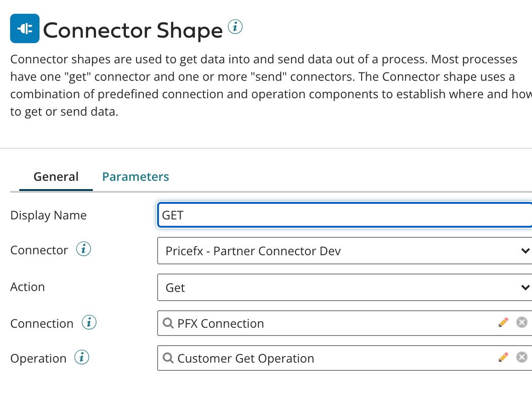Image resolution: width=532 pixels, height=414 pixels.
Task: Edit Customer Get Operation with the pencil icon
Action: [x=504, y=357]
